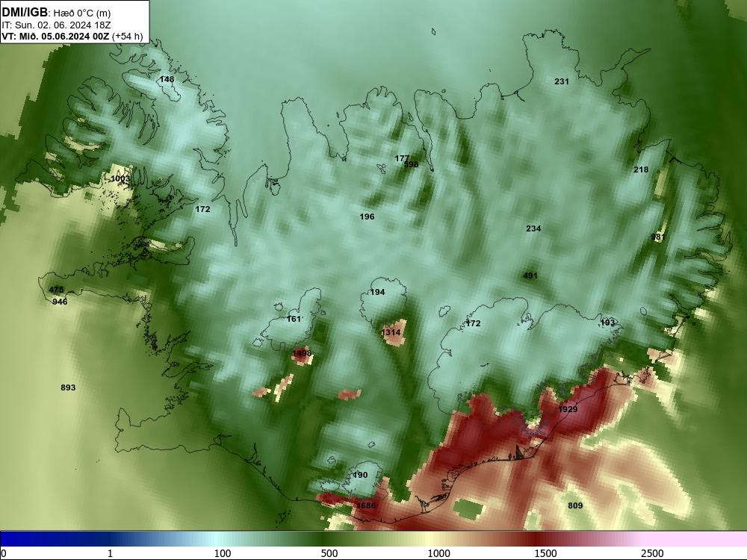The height and width of the screenshot is (560, 747).
Task: Click the map value 981
Action: tap(657, 237)
